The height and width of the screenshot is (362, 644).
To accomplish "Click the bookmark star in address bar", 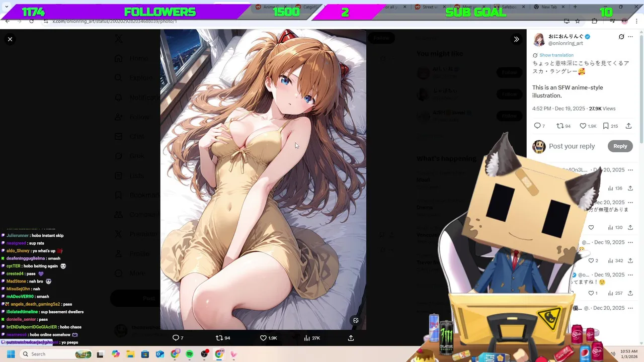I will [x=578, y=21].
